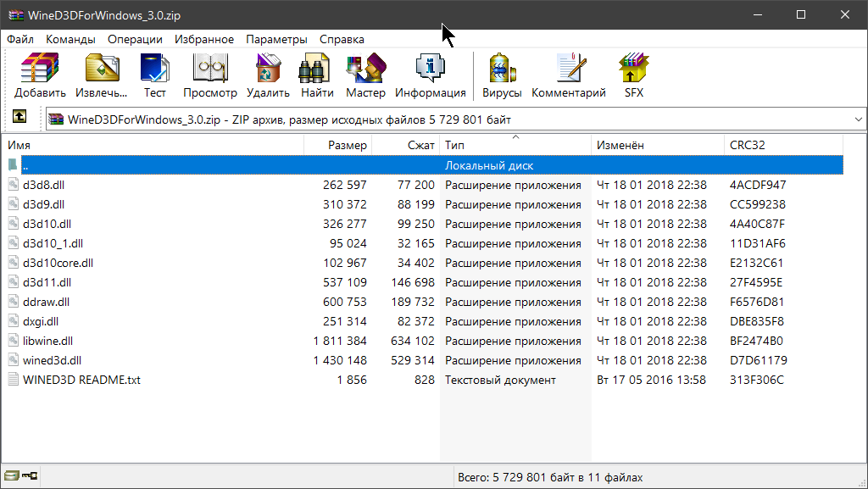
Task: Maximize the WinRAR window
Action: (x=801, y=15)
